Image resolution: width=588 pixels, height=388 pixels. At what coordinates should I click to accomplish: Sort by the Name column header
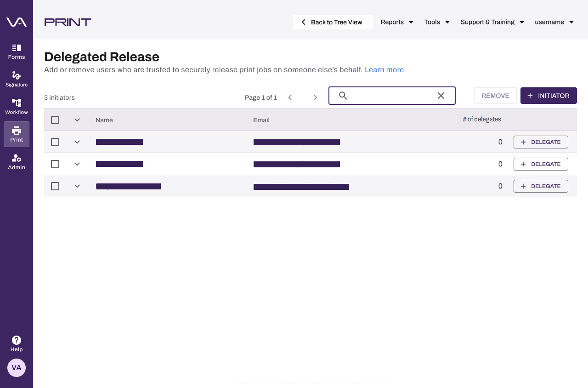(104, 120)
